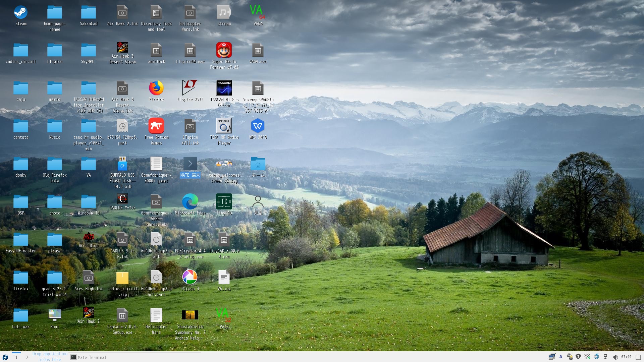Click the Microsoft Edge desktop icon
Image resolution: width=644 pixels, height=362 pixels.
click(x=190, y=202)
